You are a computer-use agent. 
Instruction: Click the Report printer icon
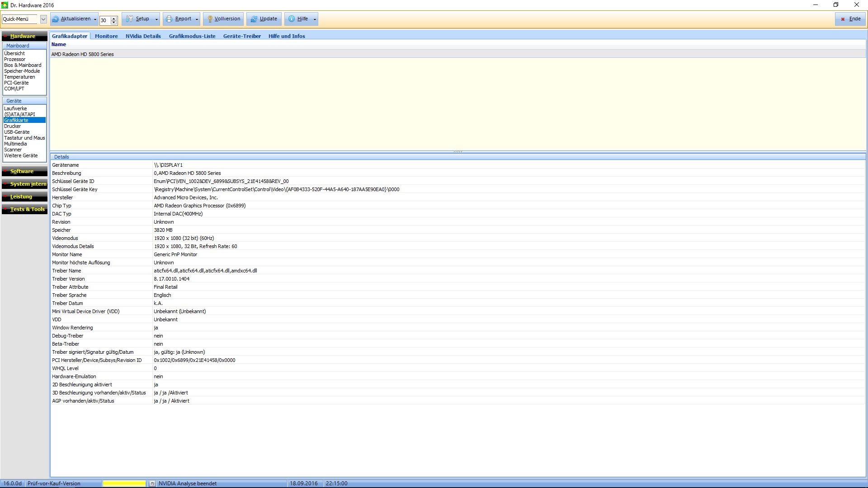(x=169, y=19)
